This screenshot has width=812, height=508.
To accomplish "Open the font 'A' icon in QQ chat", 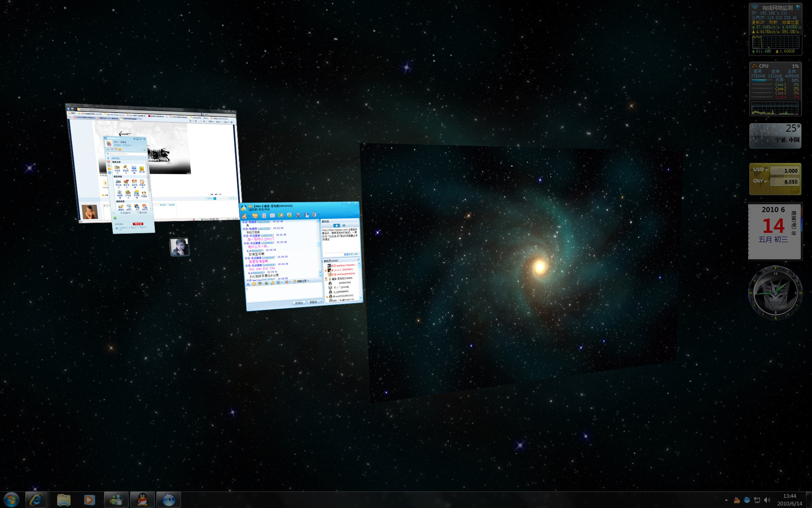I will pyautogui.click(x=248, y=284).
